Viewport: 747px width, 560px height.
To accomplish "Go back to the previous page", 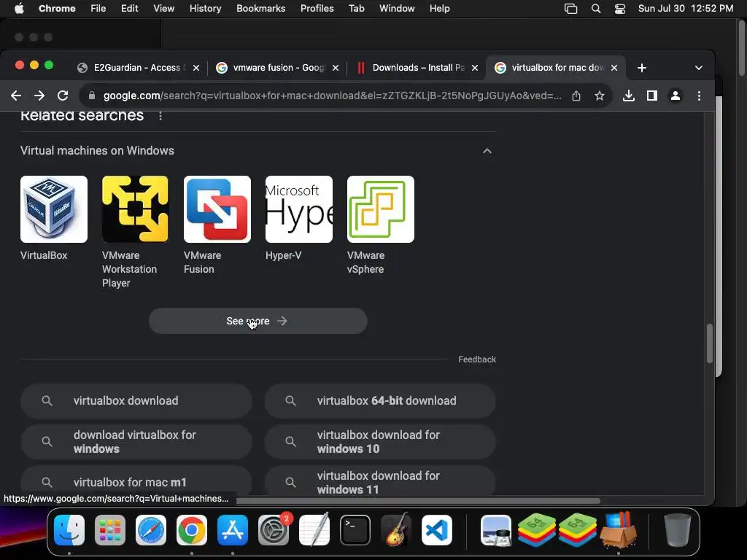I will tap(16, 96).
